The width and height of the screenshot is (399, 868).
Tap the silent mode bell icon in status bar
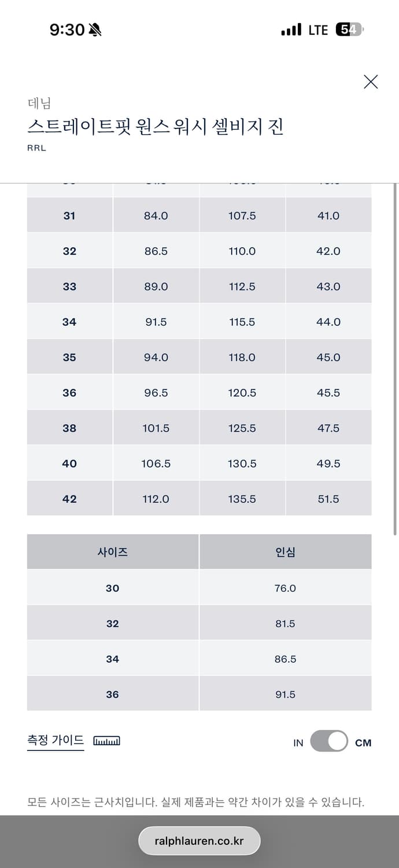coord(95,30)
